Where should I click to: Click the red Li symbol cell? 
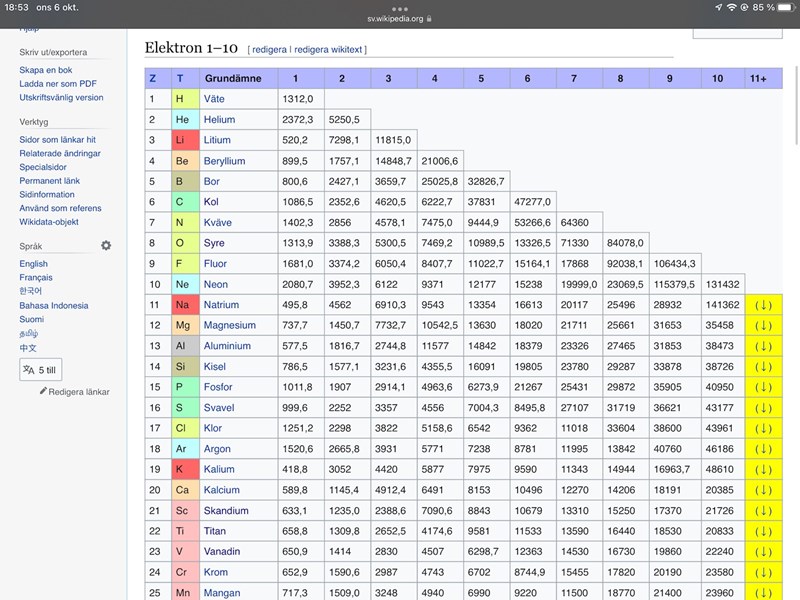click(181, 140)
